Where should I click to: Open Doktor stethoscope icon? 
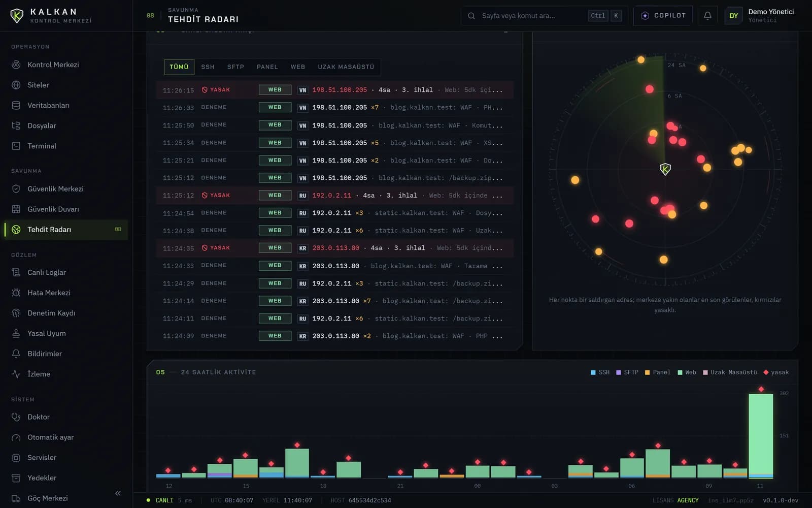tap(16, 417)
